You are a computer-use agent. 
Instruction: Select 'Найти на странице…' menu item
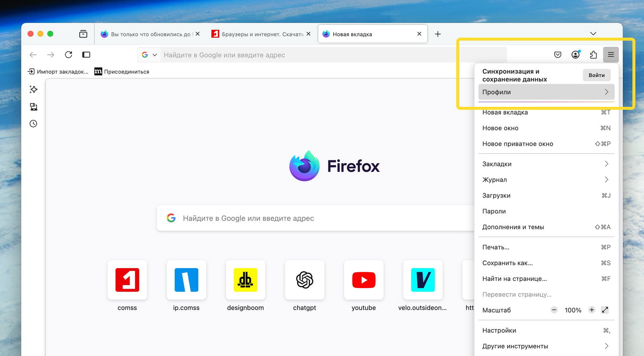547,279
